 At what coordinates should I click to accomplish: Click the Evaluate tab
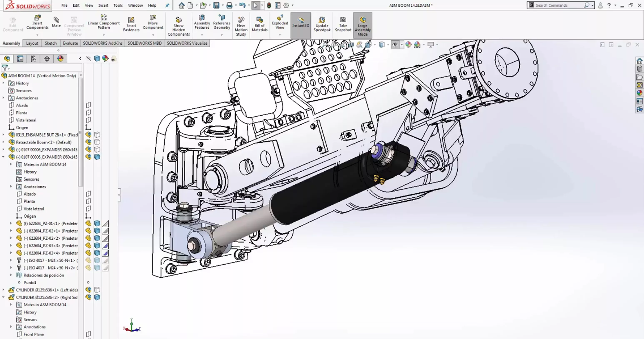[70, 43]
